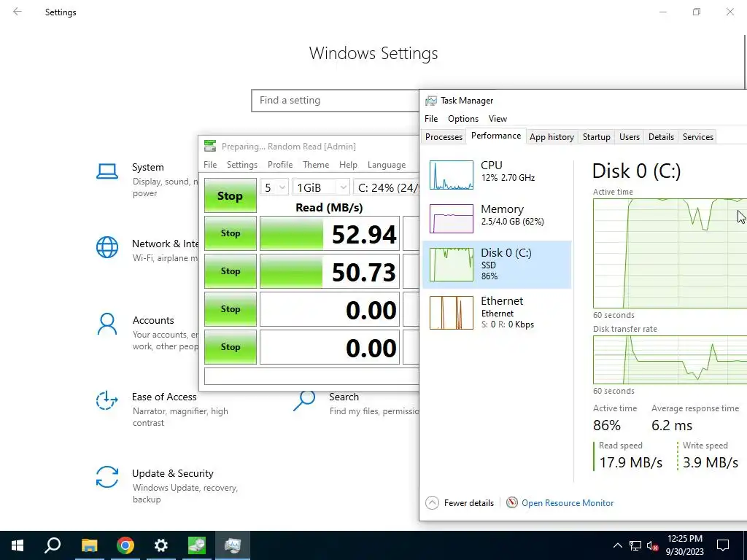
Task: Open Task Manager File menu
Action: [431, 119]
